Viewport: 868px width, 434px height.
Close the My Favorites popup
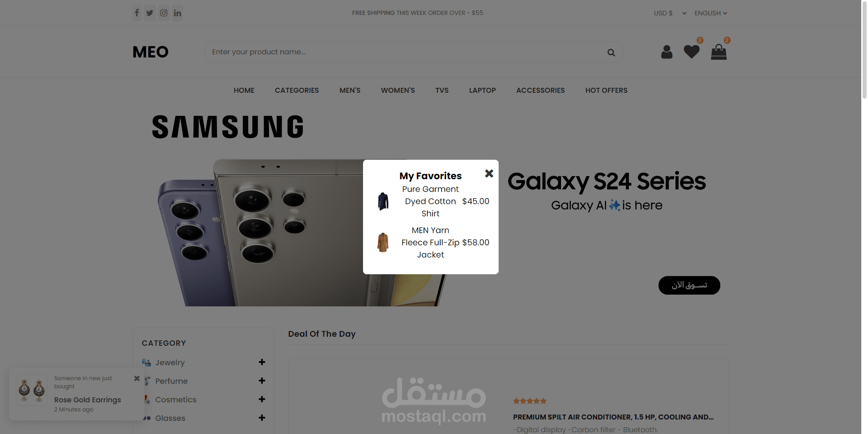pos(489,173)
